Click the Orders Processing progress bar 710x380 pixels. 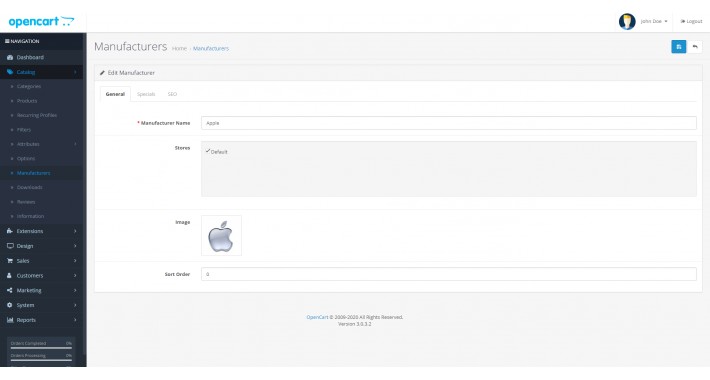[41, 361]
